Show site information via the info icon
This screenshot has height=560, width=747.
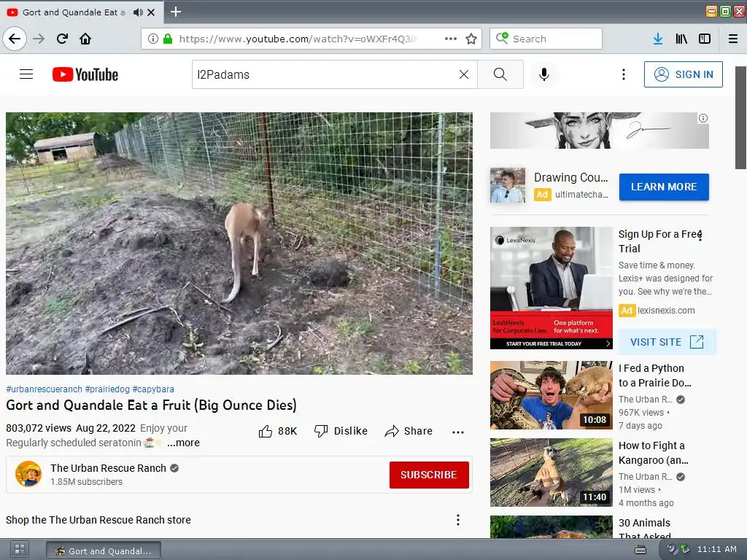pyautogui.click(x=153, y=39)
